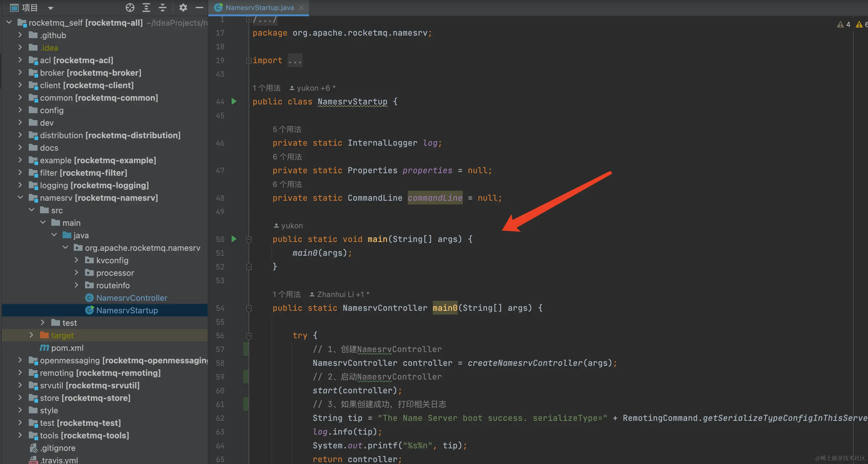Click the Expand All icon in project toolbar
Screen dimensions: 868x464
pyautogui.click(x=146, y=8)
